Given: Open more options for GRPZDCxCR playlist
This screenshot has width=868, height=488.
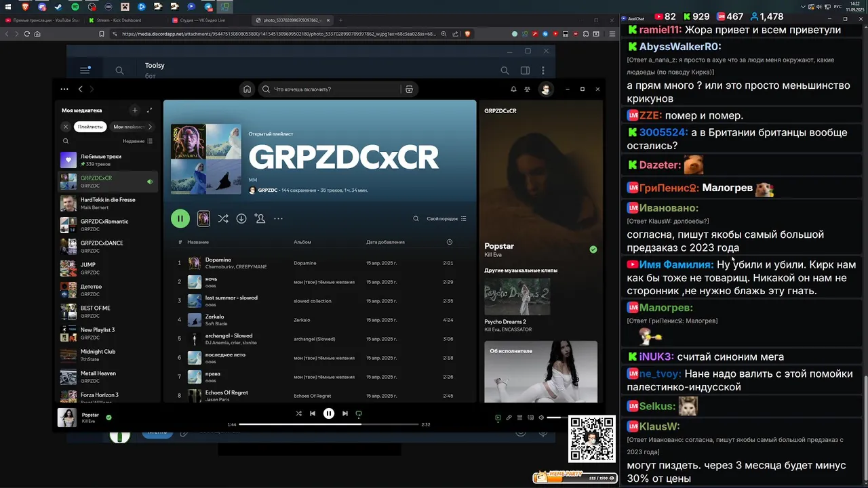Looking at the screenshot, I should (x=278, y=218).
